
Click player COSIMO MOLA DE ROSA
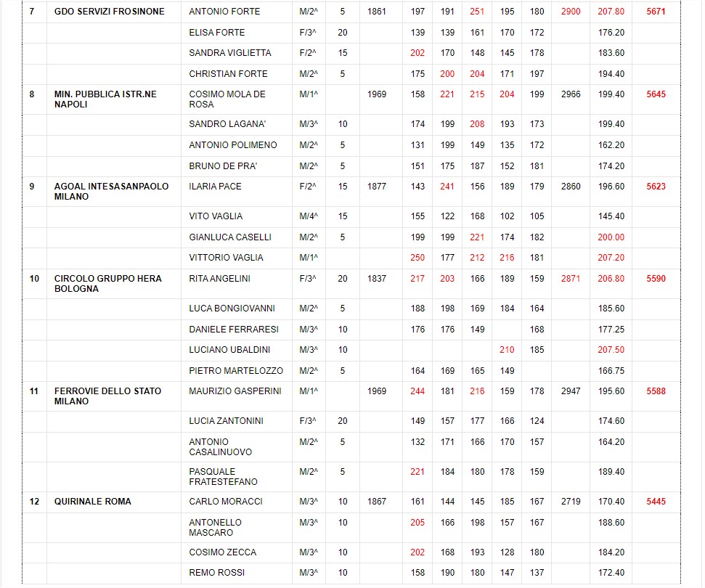coord(227,99)
